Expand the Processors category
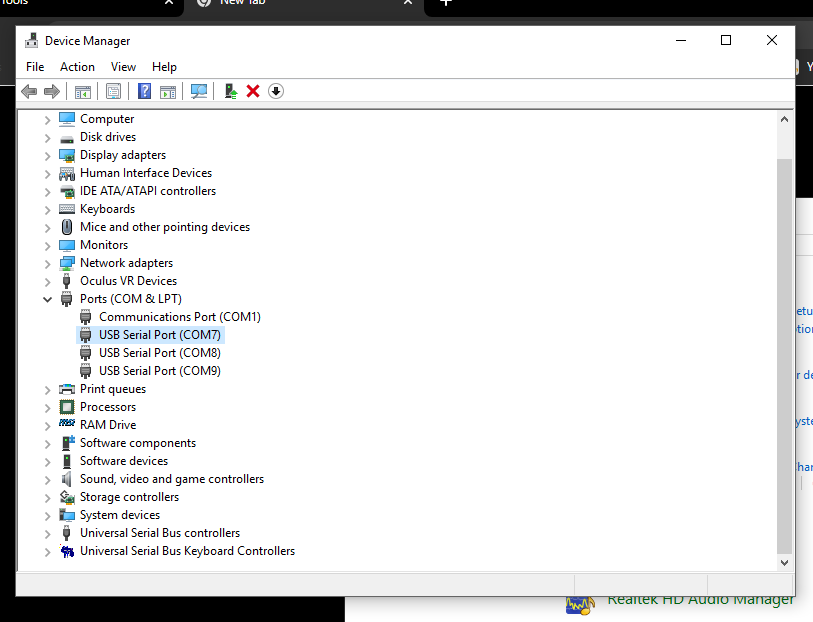The width and height of the screenshot is (813, 622). pos(47,408)
